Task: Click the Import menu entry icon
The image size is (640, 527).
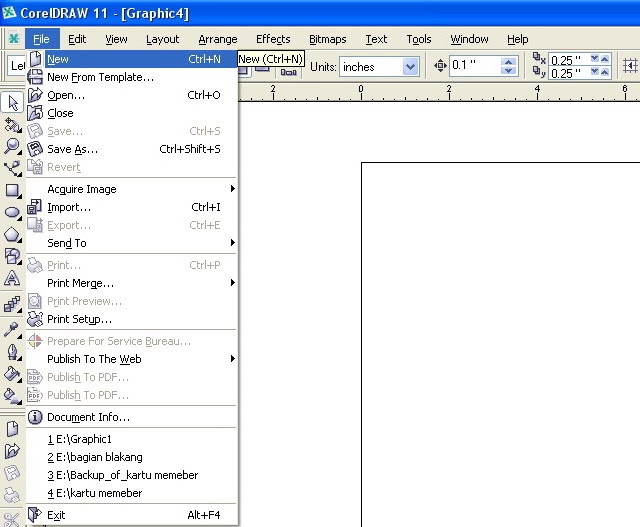Action: (x=35, y=207)
